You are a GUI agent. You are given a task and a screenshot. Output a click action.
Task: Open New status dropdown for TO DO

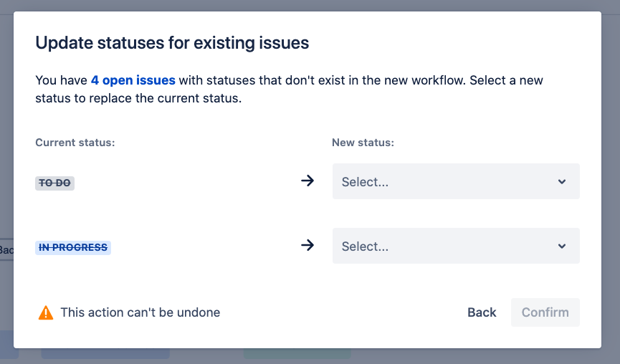(456, 181)
